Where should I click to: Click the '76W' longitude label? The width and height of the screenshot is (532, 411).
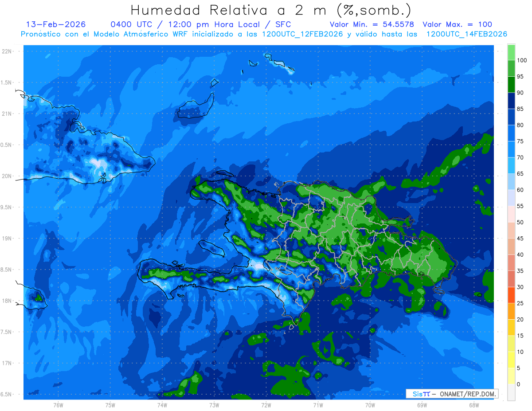(x=58, y=405)
